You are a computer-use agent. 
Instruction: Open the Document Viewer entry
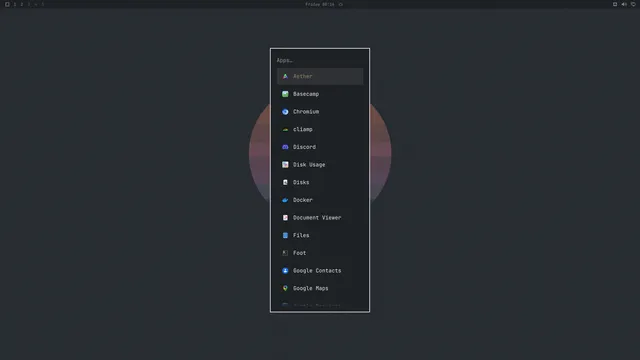click(320, 218)
